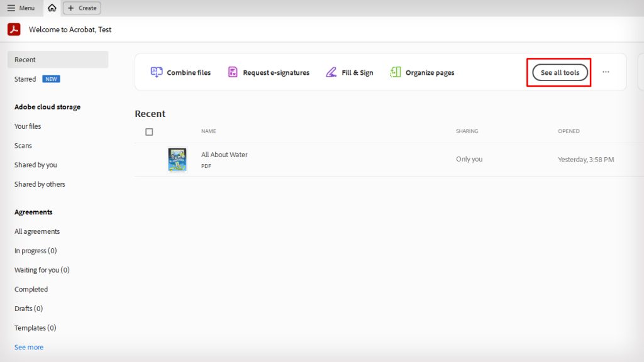
Task: Go to the Home icon
Action: (x=51, y=8)
